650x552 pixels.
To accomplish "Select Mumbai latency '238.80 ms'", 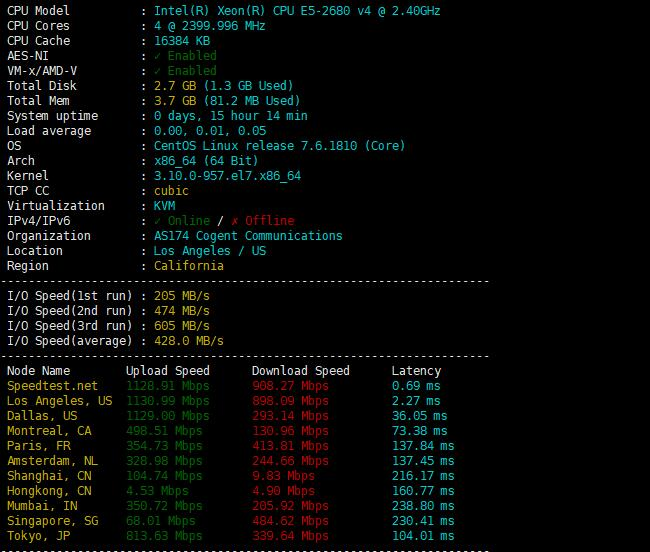I will pyautogui.click(x=423, y=506).
